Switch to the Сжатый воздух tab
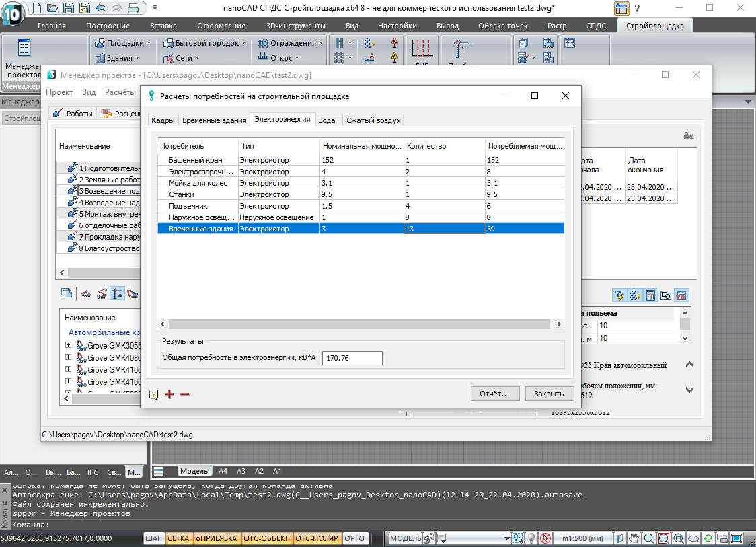756x547 pixels. click(373, 120)
